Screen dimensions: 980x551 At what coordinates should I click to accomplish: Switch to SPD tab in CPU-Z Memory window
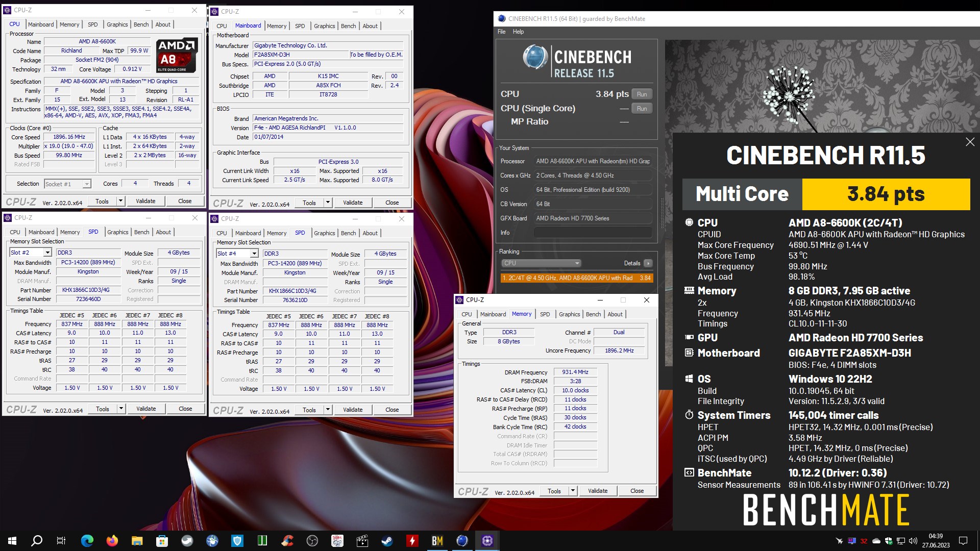[545, 314]
